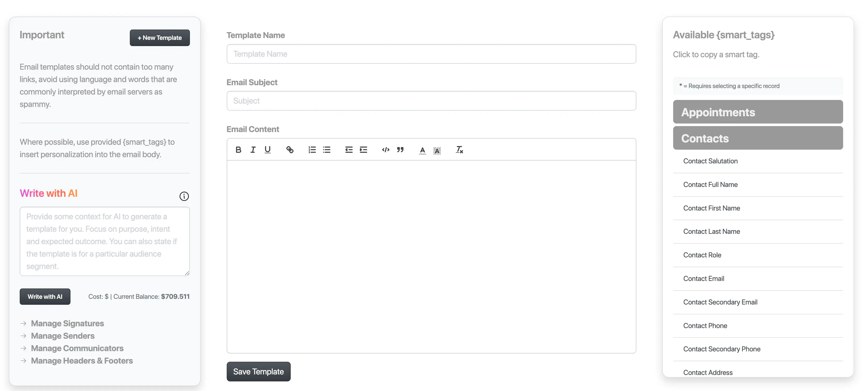This screenshot has height=391, width=868.
Task: Start a bulleted list
Action: pos(326,150)
